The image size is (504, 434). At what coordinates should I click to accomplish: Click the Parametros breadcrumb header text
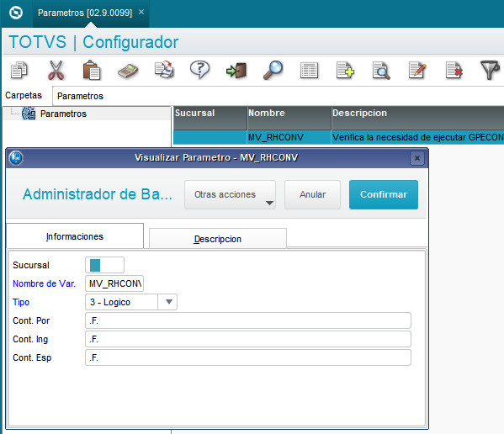click(x=81, y=96)
